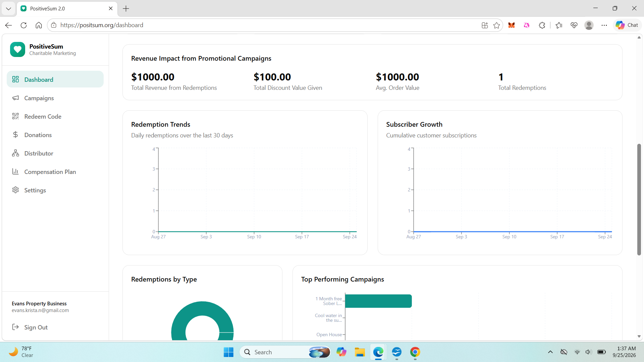Show hidden system tray icons chevron
This screenshot has height=362, width=644.
click(x=550, y=352)
